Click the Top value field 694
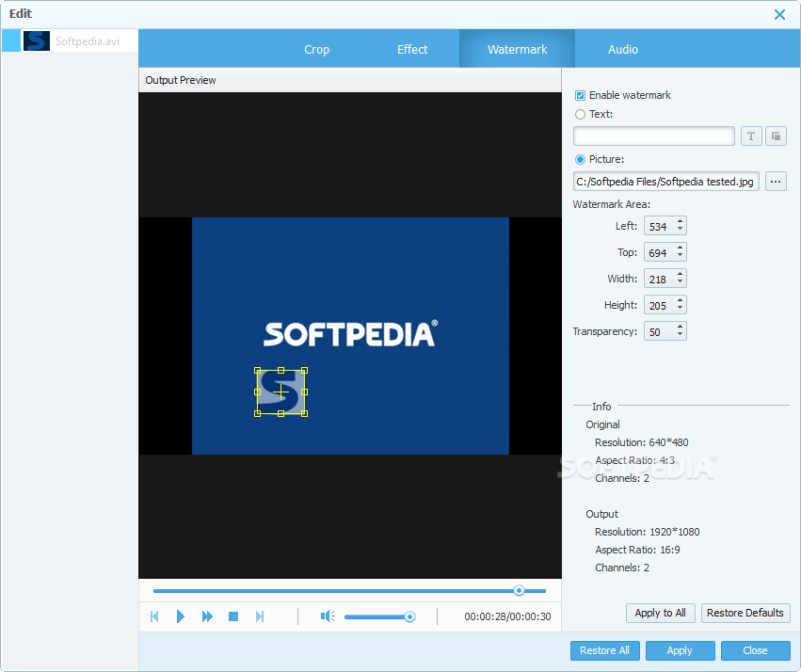Image resolution: width=801 pixels, height=672 pixels. pyautogui.click(x=660, y=253)
